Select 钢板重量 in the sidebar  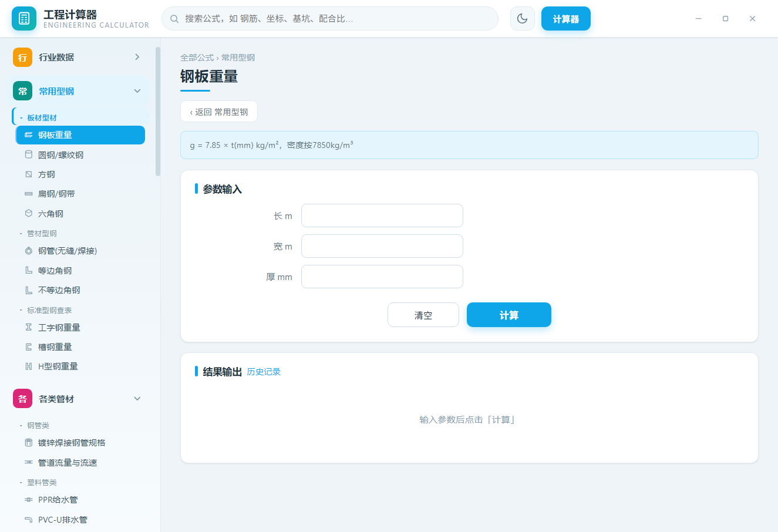pos(80,135)
